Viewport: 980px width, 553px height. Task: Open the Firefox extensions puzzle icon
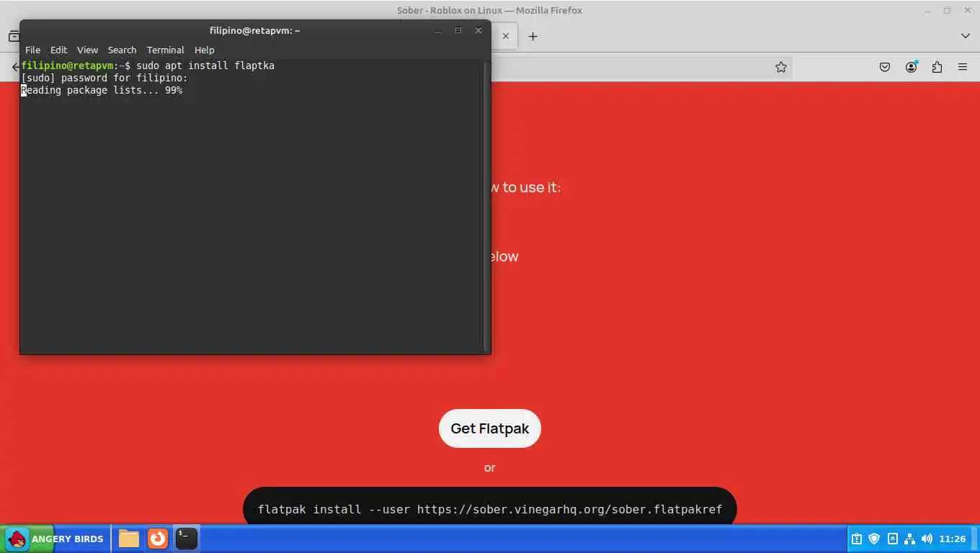coord(937,67)
